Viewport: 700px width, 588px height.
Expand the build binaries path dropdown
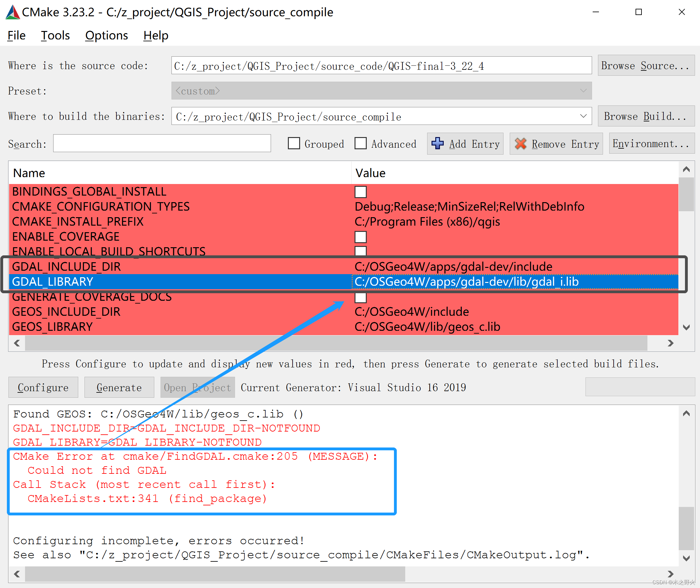coord(583,116)
